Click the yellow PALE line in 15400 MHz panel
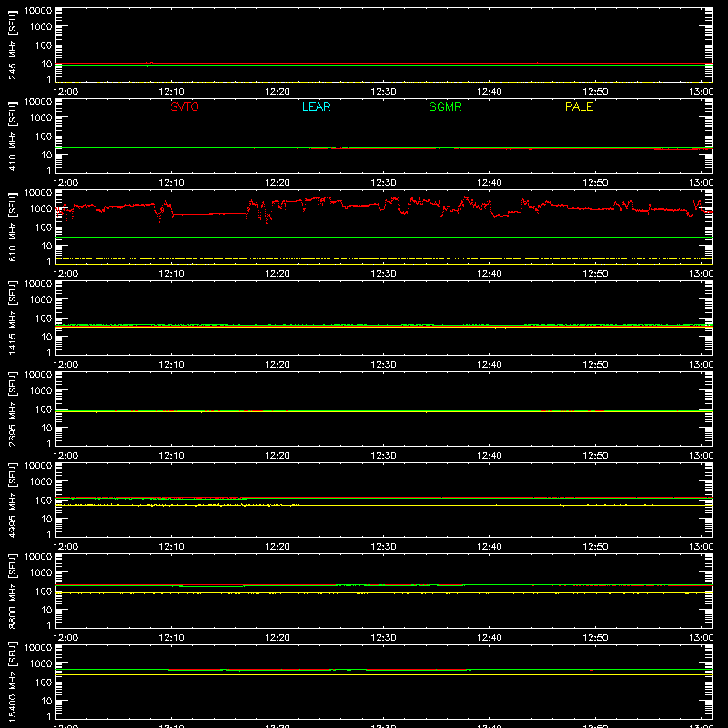The image size is (728, 728). pyautogui.click(x=383, y=674)
